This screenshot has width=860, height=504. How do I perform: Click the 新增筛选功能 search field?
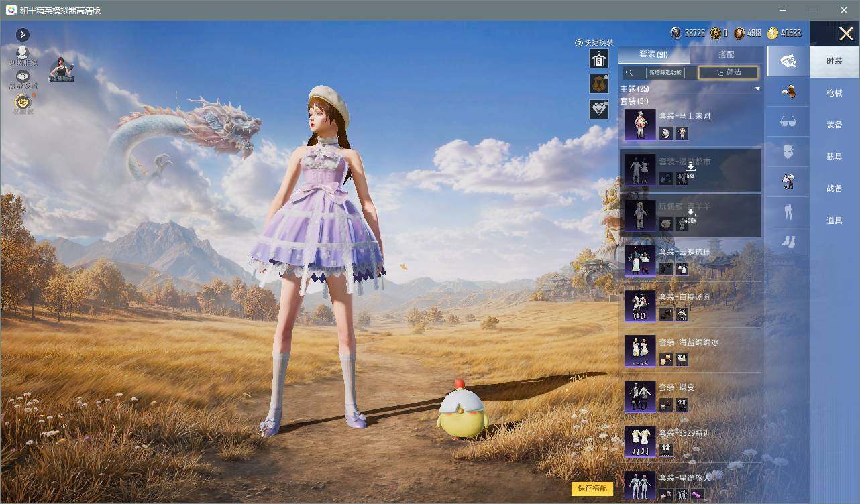[665, 73]
